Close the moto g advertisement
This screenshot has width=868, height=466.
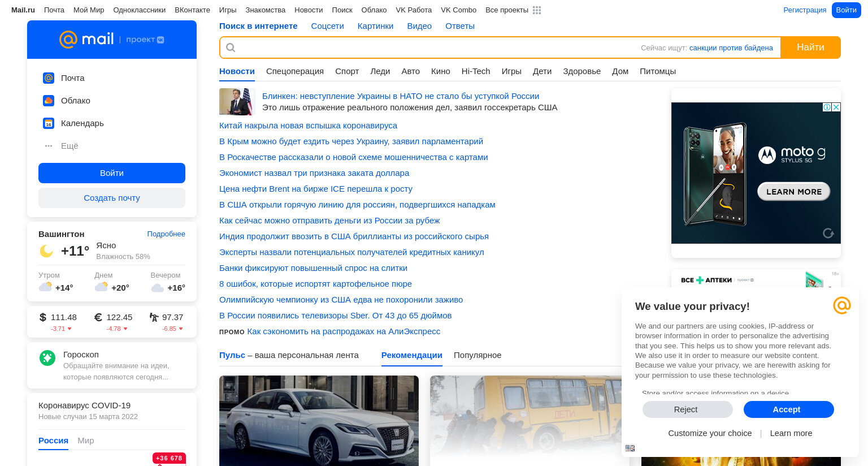click(x=836, y=107)
